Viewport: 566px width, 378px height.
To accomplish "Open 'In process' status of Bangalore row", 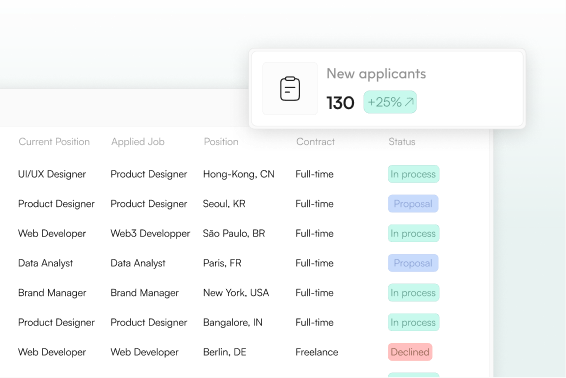I will click(x=413, y=322).
